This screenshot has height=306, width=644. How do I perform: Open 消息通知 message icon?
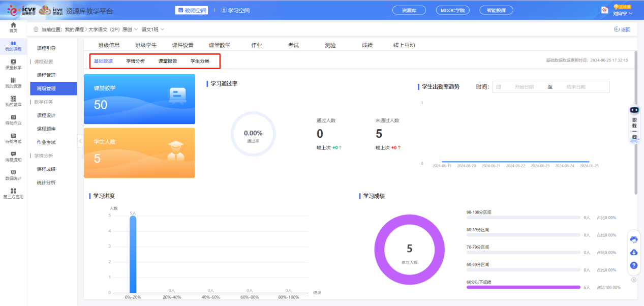(x=13, y=156)
